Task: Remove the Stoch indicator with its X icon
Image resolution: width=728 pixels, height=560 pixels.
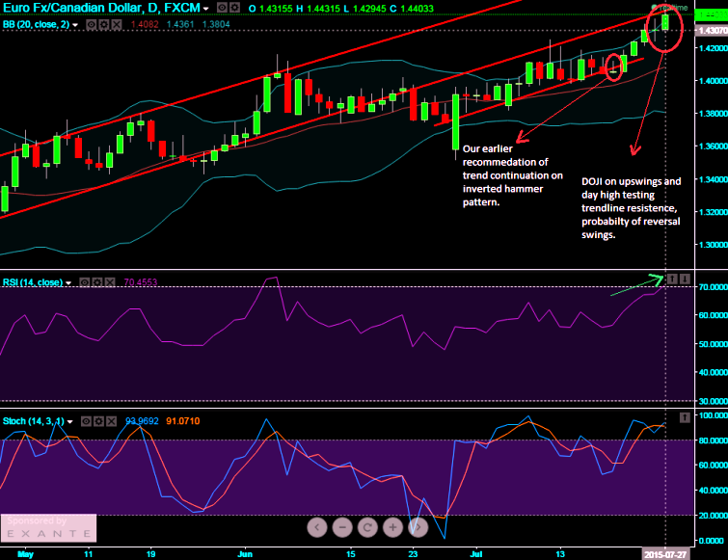Action: tap(111, 421)
